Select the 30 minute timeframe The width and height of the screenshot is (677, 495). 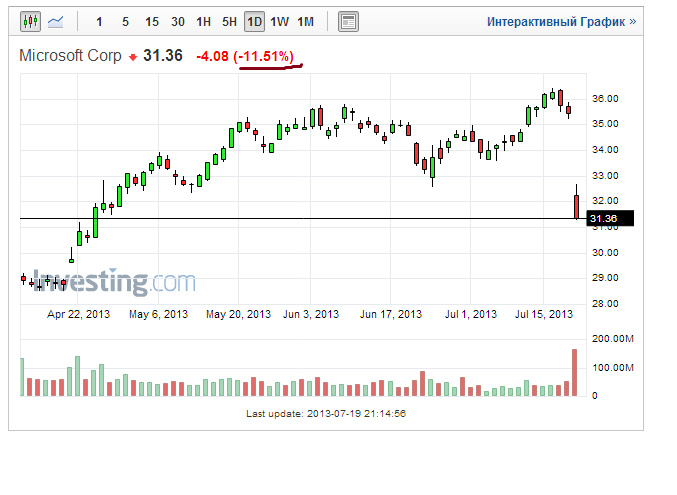[x=177, y=22]
